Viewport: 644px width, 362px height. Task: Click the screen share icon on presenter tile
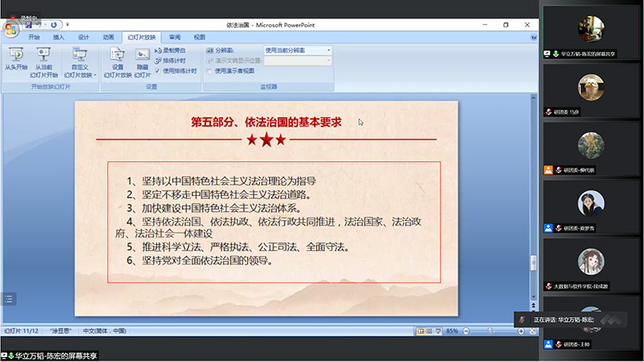click(x=547, y=54)
